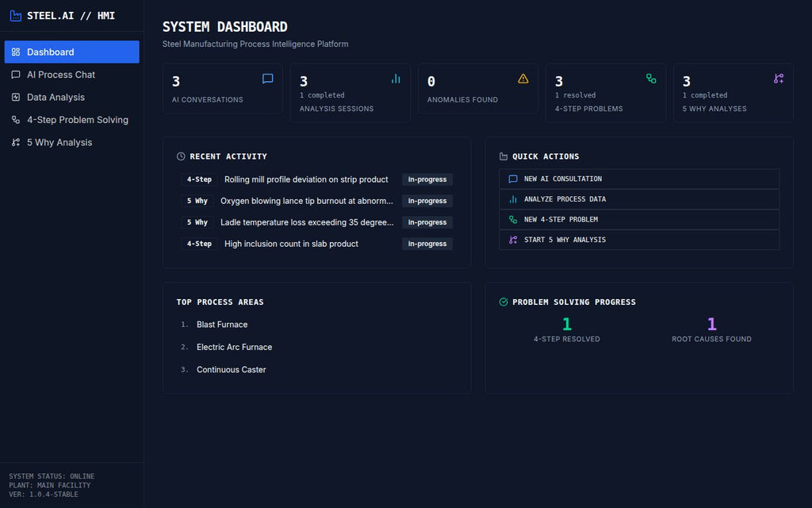Select the grid icon beside Dashboard
812x508 pixels.
click(x=16, y=52)
